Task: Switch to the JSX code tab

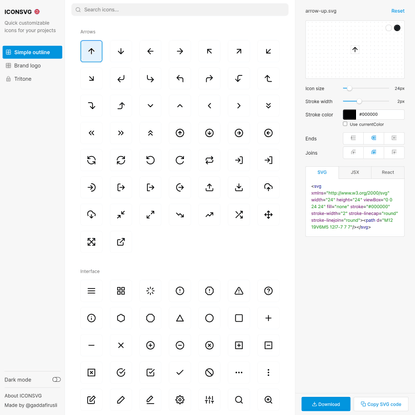Action: click(x=355, y=172)
